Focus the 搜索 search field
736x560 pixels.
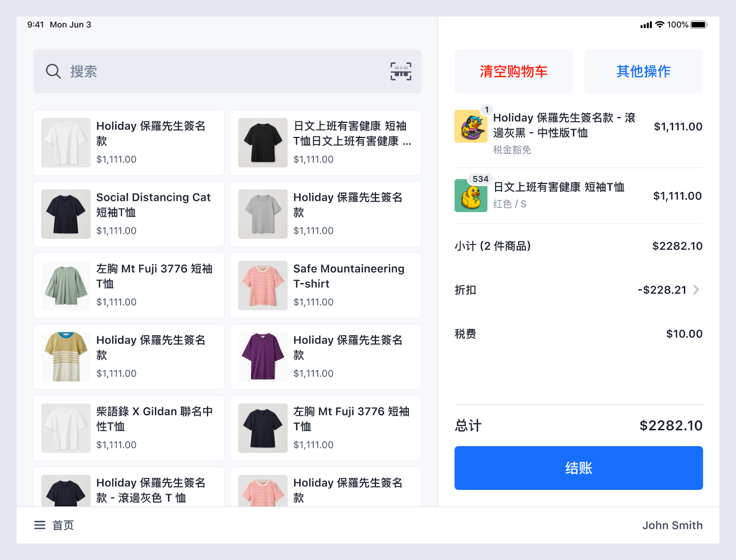pyautogui.click(x=221, y=71)
